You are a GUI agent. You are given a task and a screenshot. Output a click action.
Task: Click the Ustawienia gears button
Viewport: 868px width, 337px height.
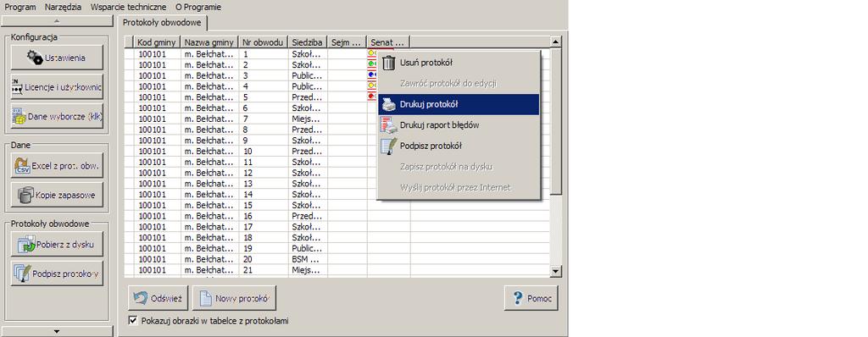click(57, 58)
